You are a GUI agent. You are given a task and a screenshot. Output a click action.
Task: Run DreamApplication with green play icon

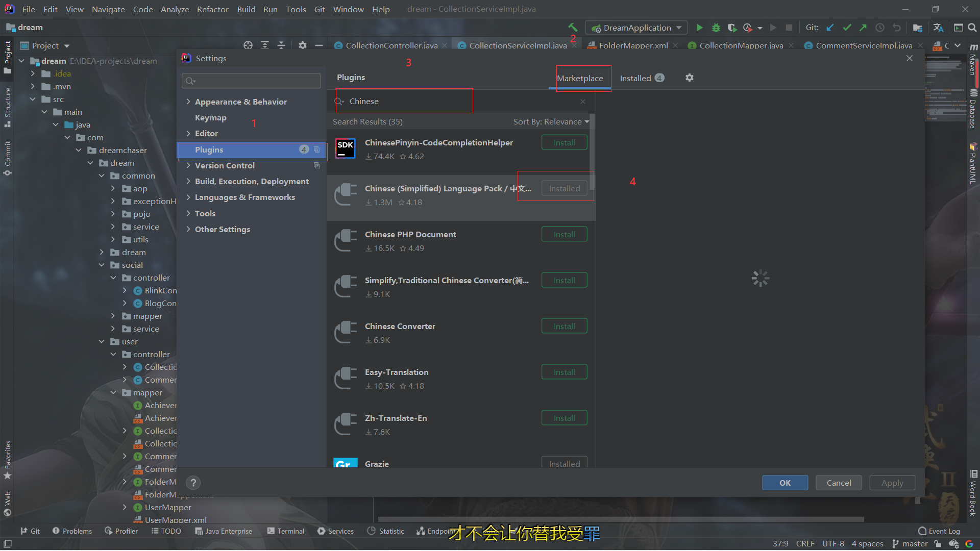click(699, 28)
